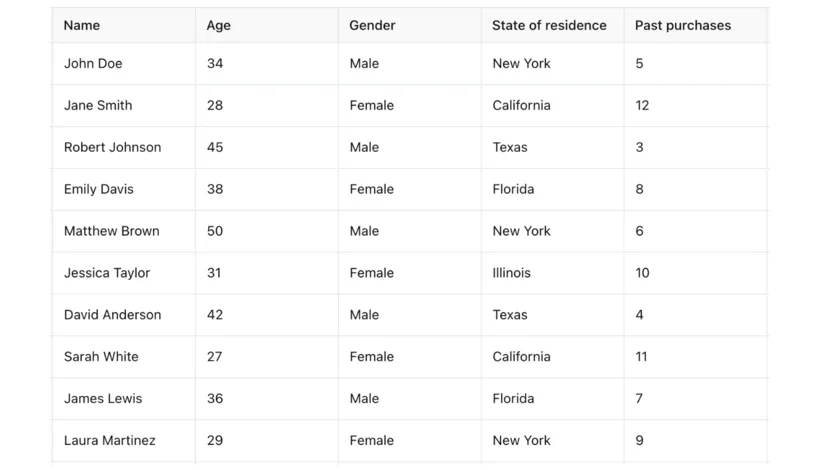Click age cell showing 50
Viewport: 825px width, 470px height.
(215, 231)
